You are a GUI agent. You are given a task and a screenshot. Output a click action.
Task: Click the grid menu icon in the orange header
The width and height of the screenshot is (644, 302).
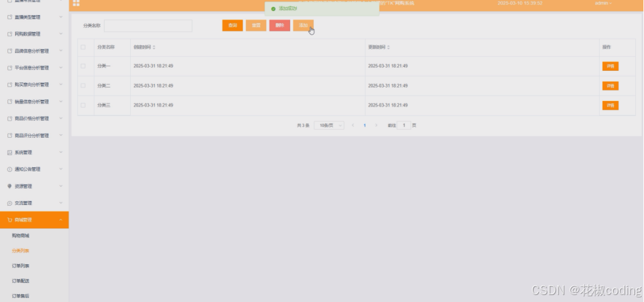click(76, 3)
